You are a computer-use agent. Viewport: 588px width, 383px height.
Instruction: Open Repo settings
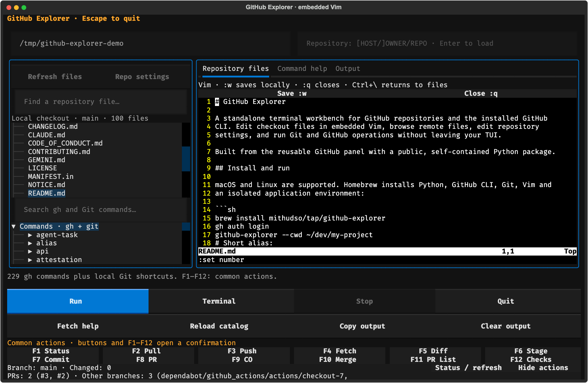click(x=142, y=77)
